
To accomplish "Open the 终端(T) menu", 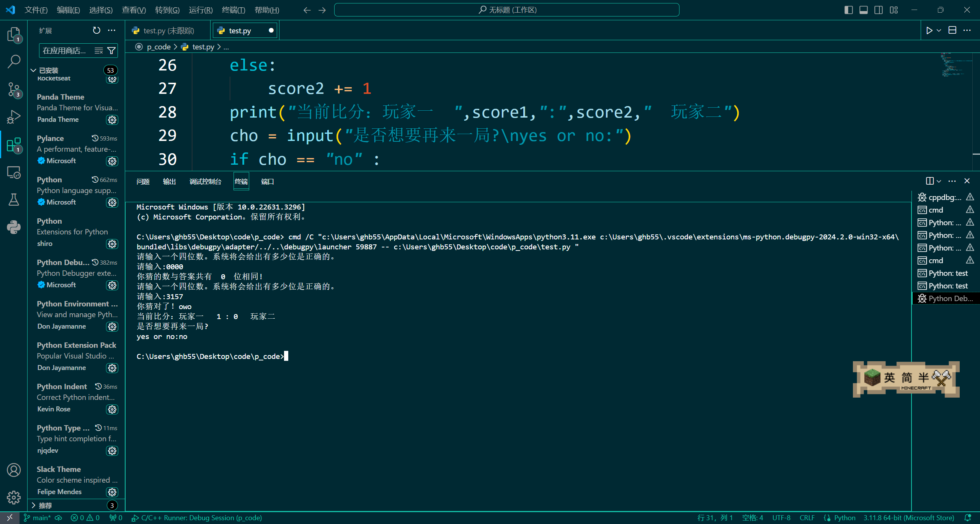I will coord(233,10).
